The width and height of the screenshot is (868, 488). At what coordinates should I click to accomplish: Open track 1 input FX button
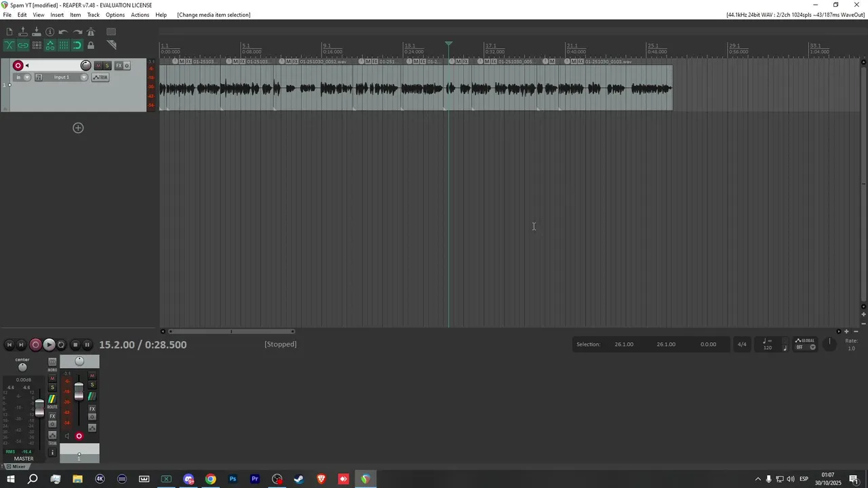coord(39,77)
